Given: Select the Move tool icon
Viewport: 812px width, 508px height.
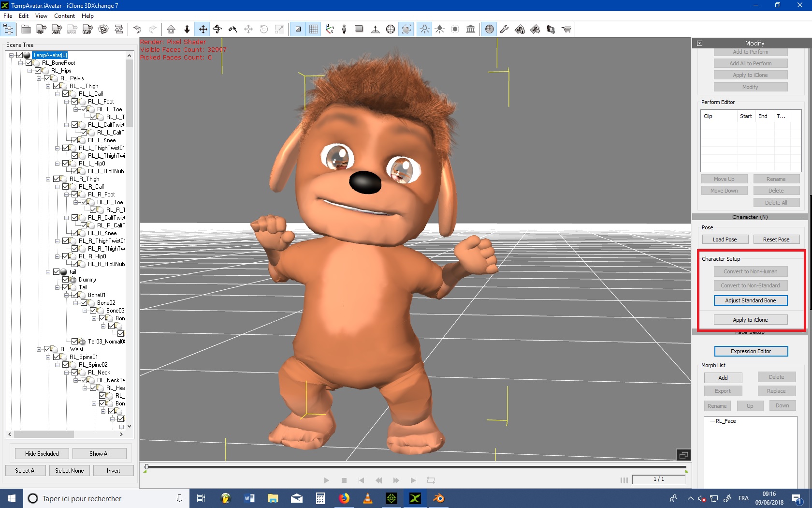Looking at the screenshot, I should coord(203,30).
